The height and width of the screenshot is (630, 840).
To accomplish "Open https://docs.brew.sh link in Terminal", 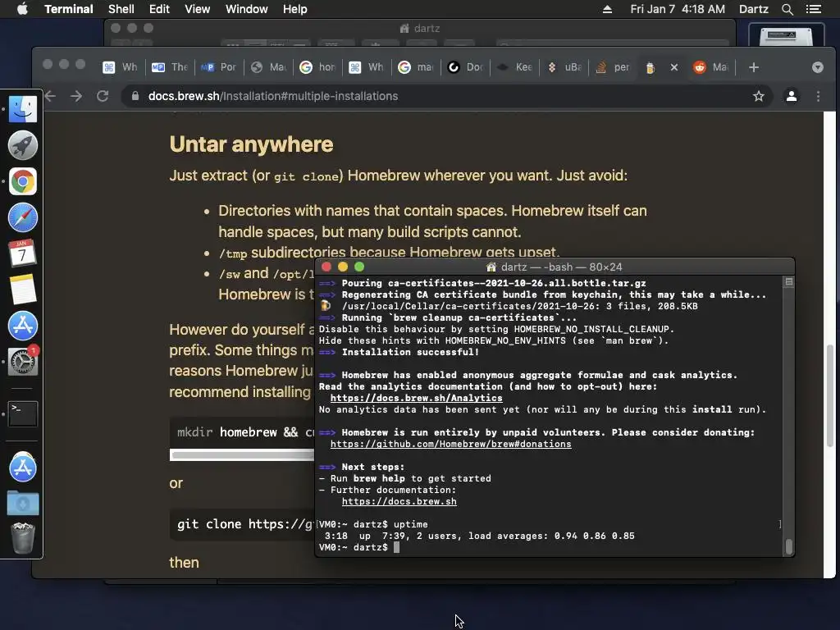I will 399,501.
